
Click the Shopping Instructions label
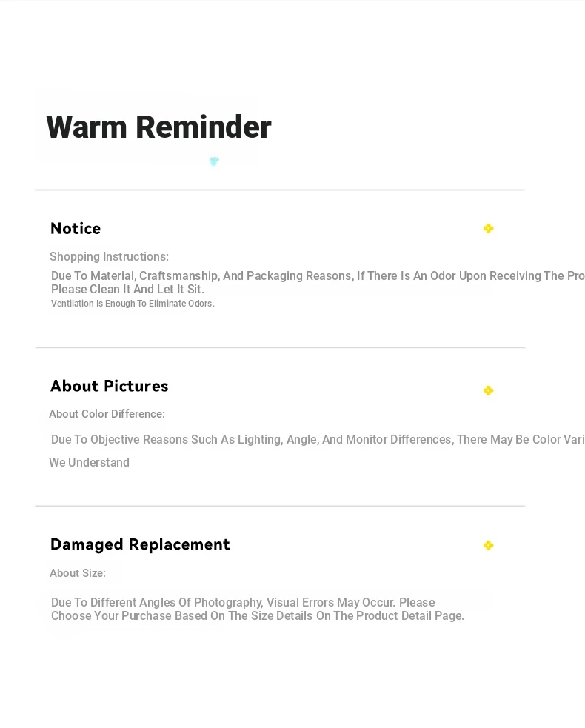pos(109,257)
